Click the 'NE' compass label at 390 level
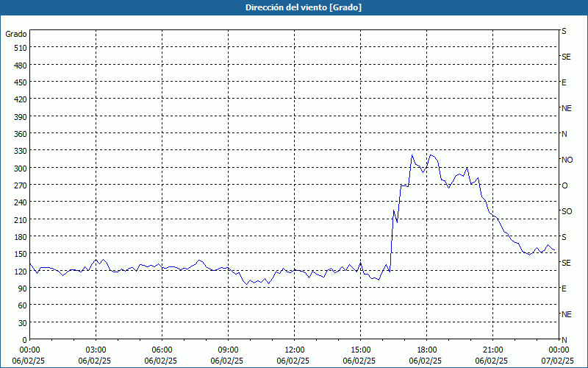This screenshot has width=588, height=368. click(x=566, y=108)
